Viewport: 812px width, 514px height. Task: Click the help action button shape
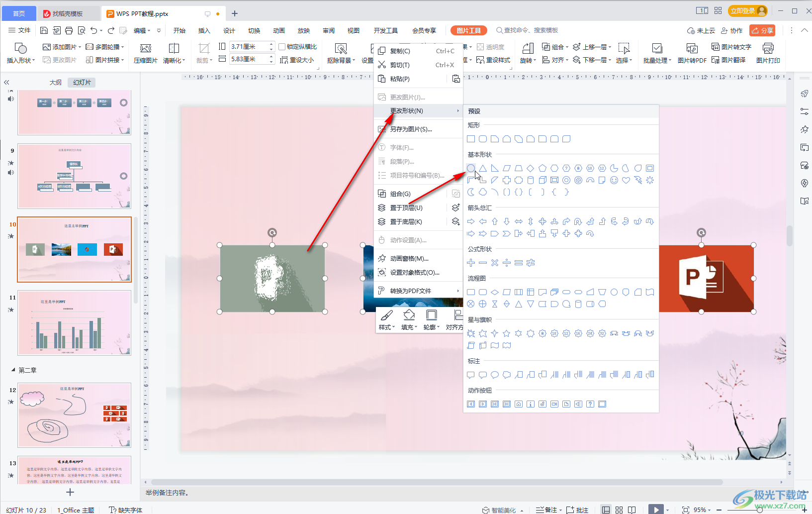590,404
